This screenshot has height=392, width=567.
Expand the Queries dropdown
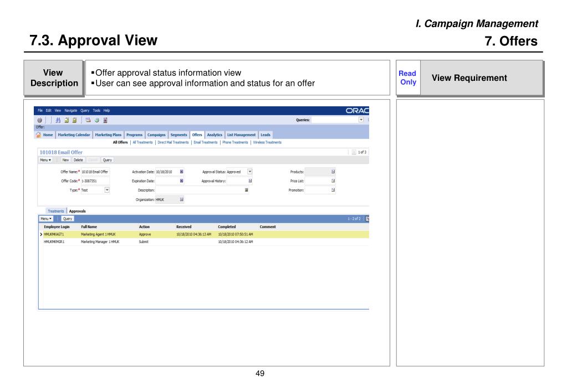[361, 120]
